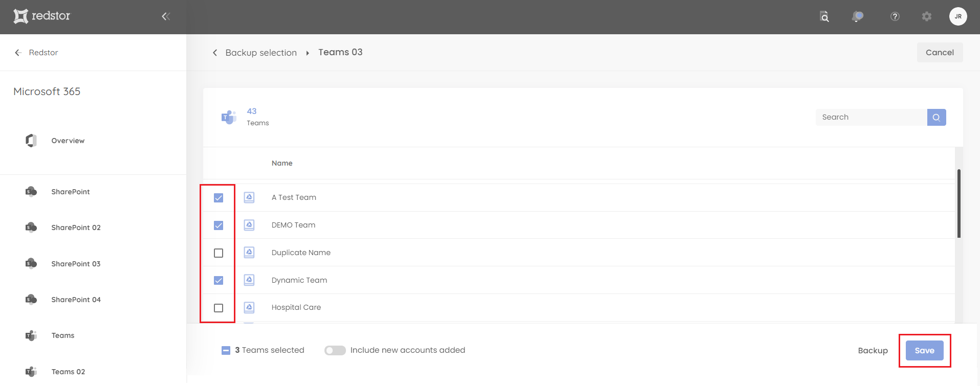Screen dimensions: 980x386
Task: Open the help question mark icon
Action: (x=895, y=16)
